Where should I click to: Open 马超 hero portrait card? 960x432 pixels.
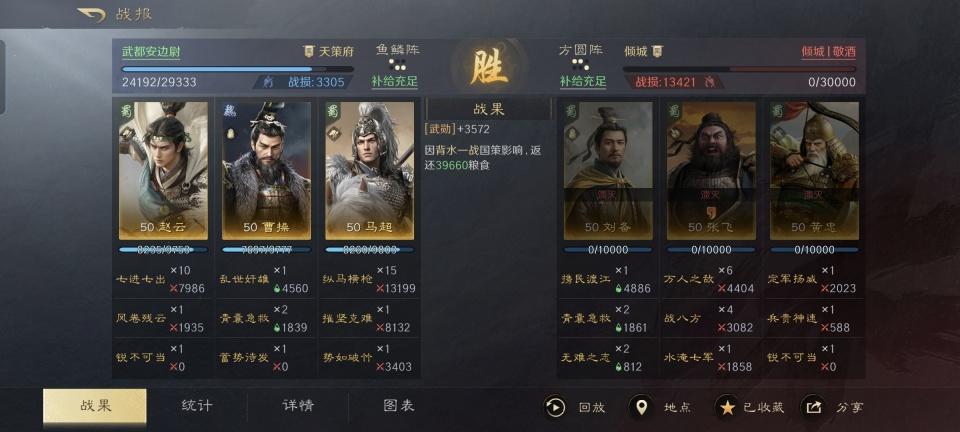tap(370, 171)
